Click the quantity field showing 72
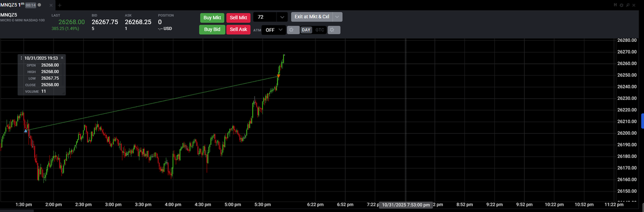Viewport: 644px width, 212px height. coord(265,17)
